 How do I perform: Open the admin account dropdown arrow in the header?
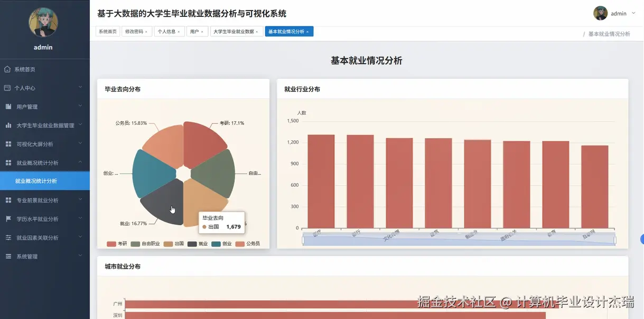633,13
